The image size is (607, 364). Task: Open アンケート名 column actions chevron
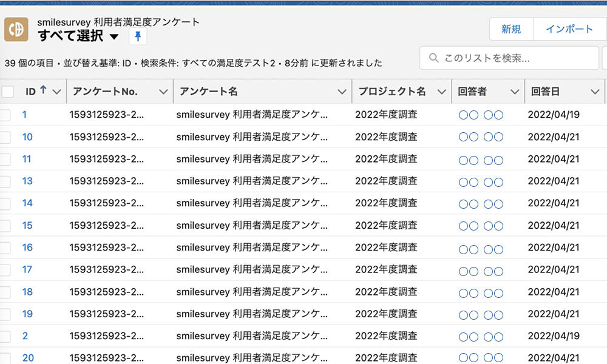[342, 92]
